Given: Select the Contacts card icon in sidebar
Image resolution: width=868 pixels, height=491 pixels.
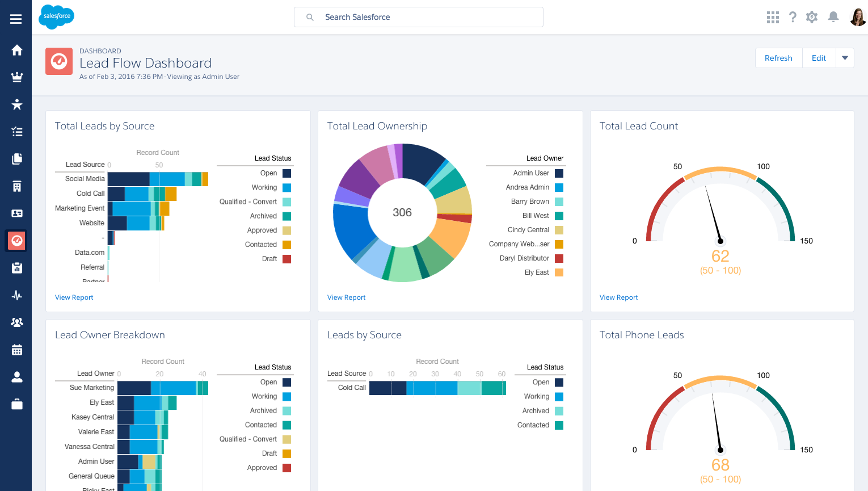Looking at the screenshot, I should [x=16, y=213].
